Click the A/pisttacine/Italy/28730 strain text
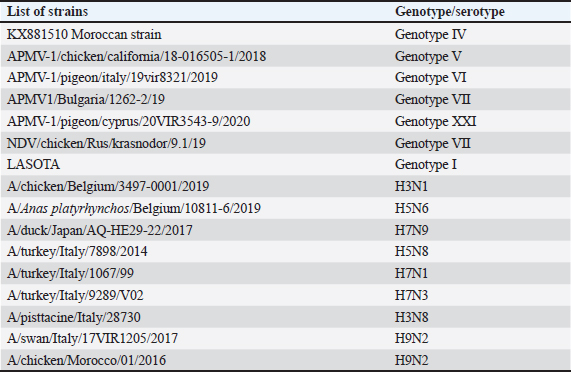The image size is (571, 372). click(x=74, y=317)
